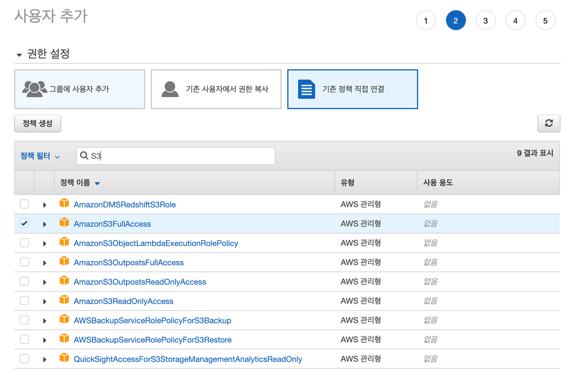Screen dimensions: 578x392
Task: Go to wizard step 1
Action: pos(426,20)
